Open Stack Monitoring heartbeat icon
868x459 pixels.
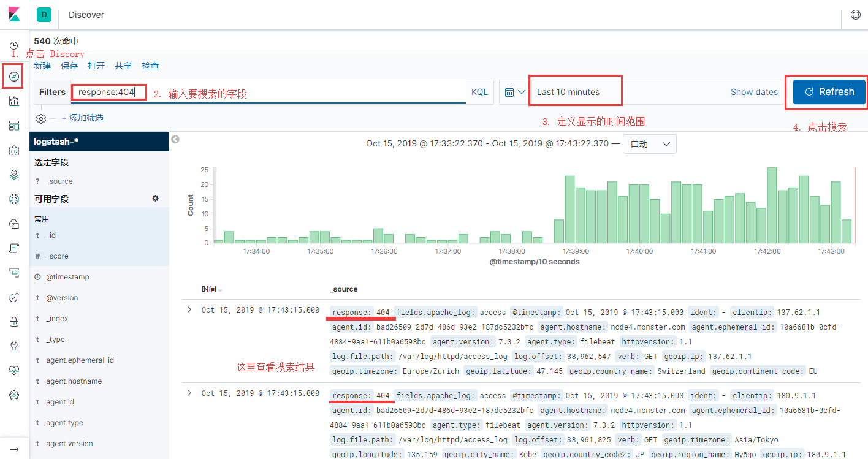tap(13, 371)
